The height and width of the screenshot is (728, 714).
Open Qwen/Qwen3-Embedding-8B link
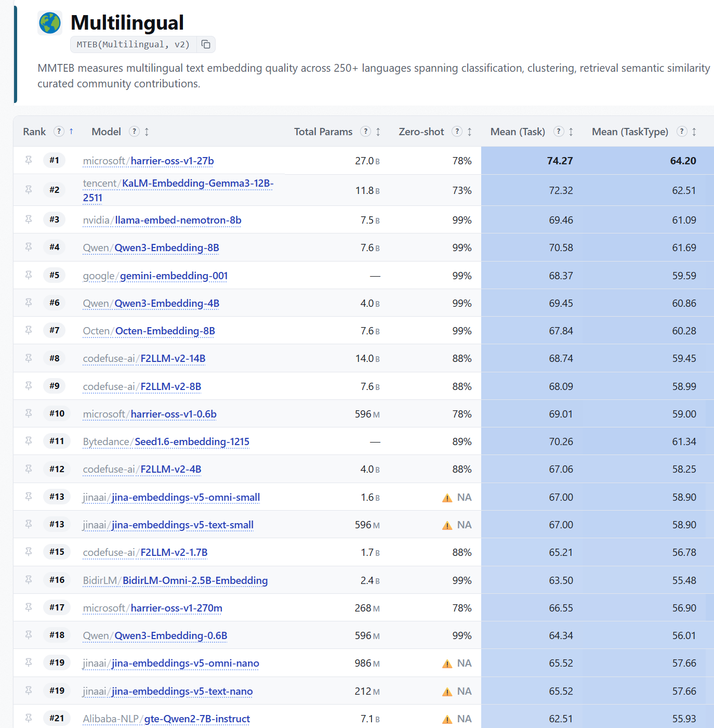[151, 248]
